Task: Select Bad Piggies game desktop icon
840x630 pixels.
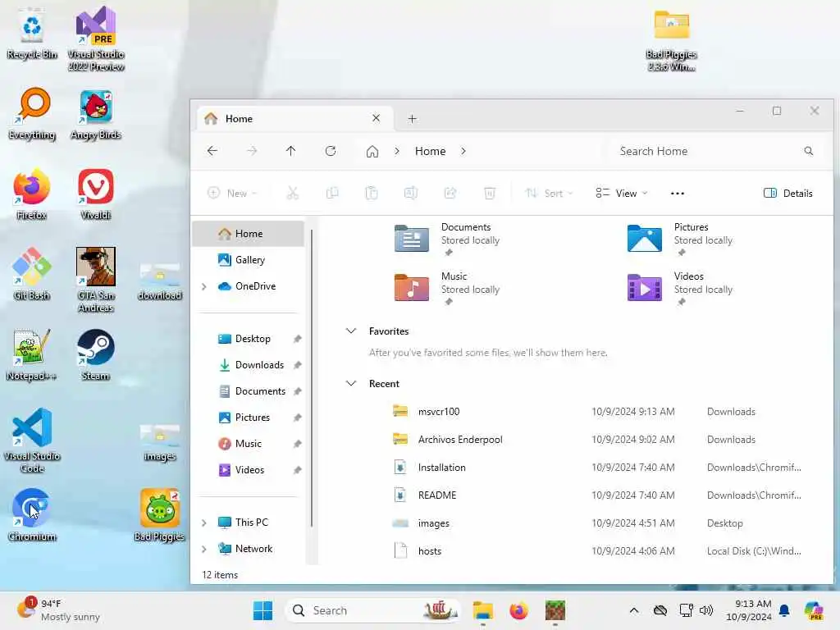Action: 159,515
